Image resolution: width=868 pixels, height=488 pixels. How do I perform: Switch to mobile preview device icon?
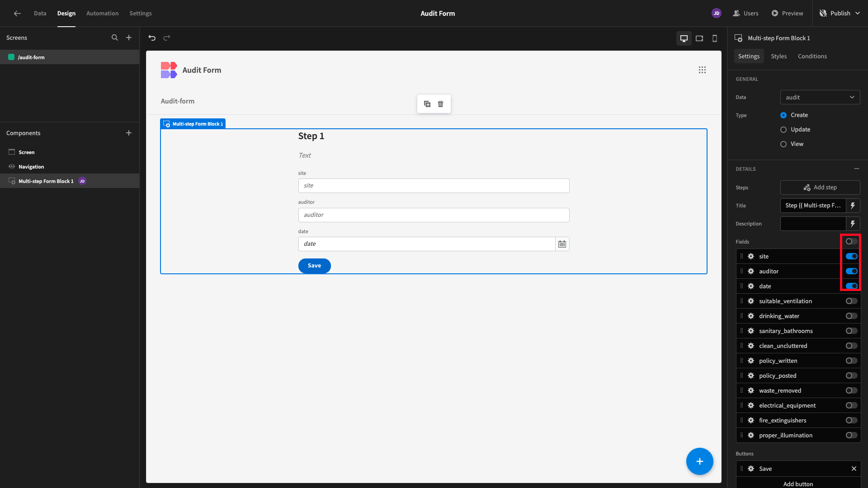(715, 38)
